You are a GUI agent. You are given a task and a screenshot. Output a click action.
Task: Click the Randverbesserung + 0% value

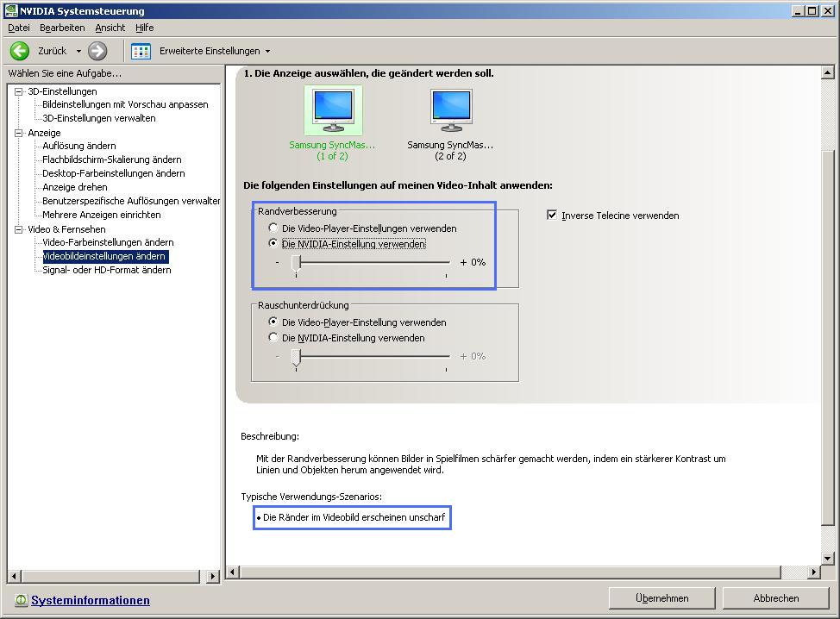click(473, 262)
